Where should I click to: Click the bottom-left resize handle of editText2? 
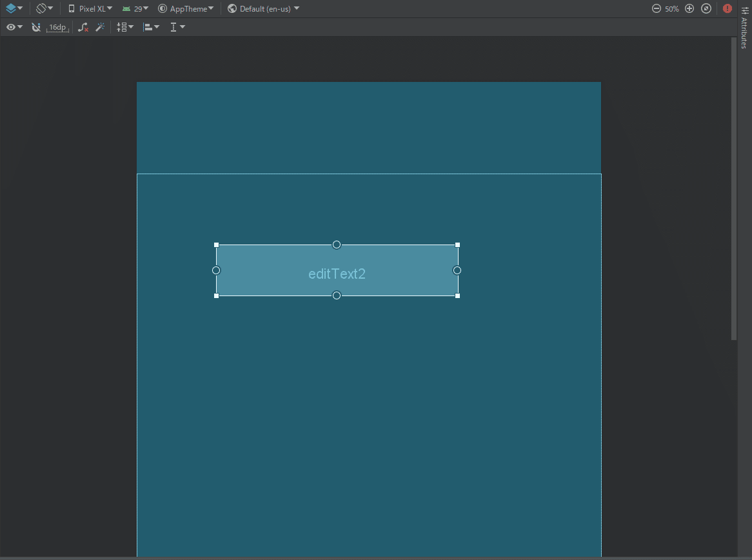click(x=216, y=296)
